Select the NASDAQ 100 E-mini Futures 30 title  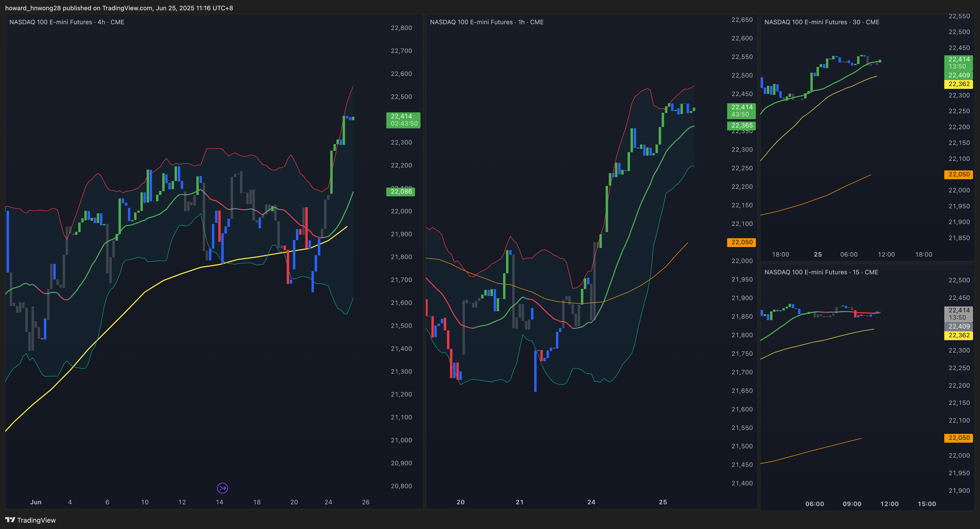(822, 22)
